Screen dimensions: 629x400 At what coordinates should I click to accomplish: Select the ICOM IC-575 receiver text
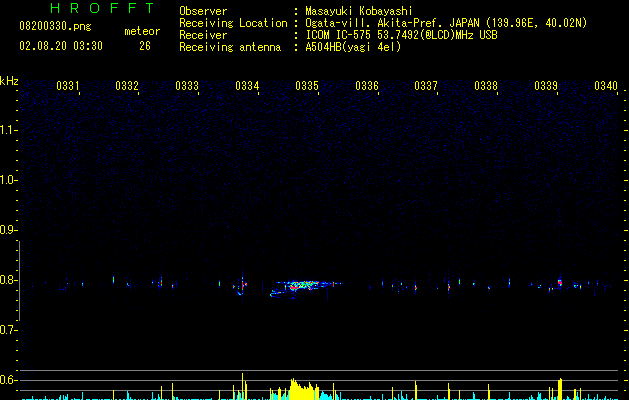point(401,35)
